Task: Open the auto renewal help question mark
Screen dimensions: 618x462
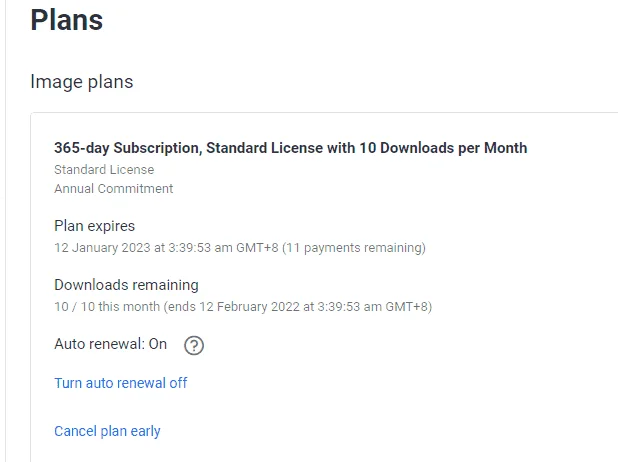Action: click(x=194, y=346)
